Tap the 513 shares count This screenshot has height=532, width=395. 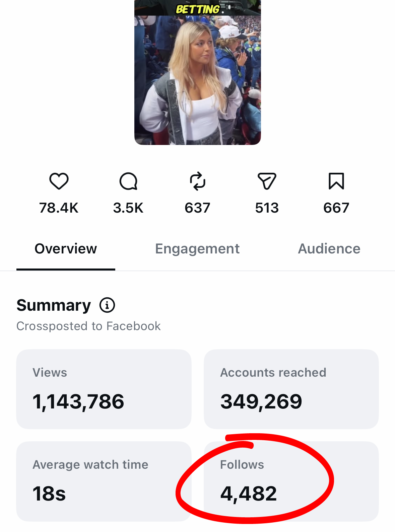coord(267,208)
